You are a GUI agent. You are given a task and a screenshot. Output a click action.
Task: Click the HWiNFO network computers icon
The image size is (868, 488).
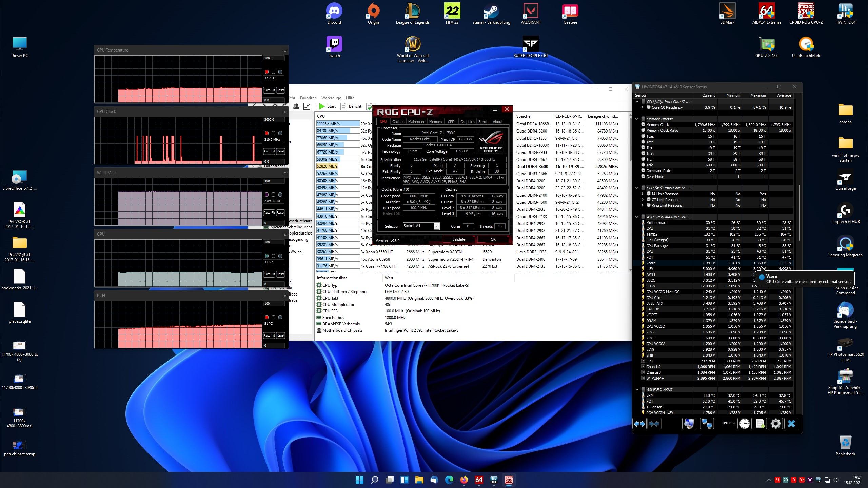[x=707, y=424]
